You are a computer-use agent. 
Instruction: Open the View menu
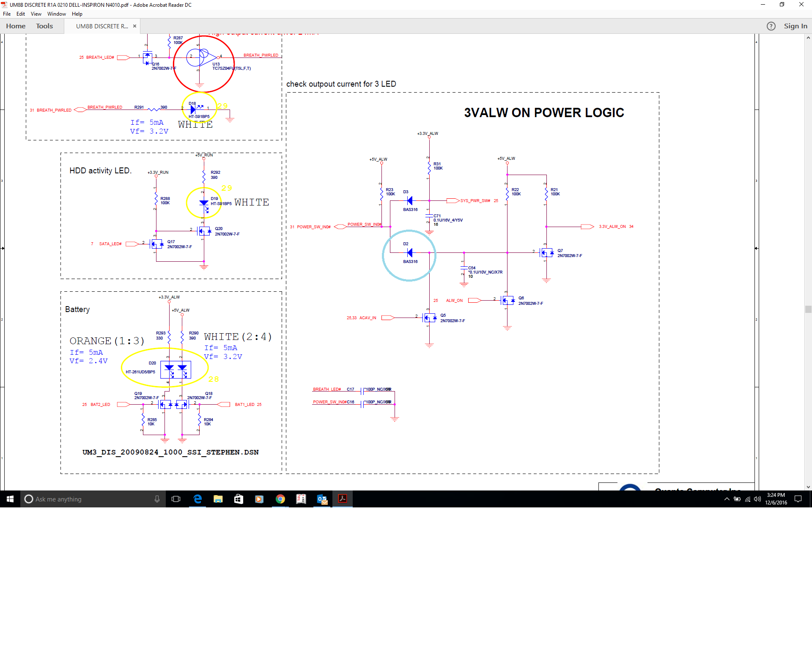36,14
